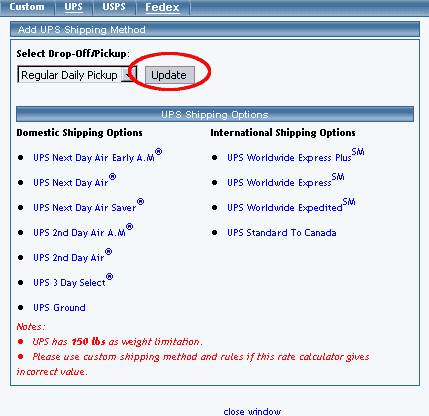Switch to the Custom tab
The image size is (429, 416).
click(x=27, y=7)
